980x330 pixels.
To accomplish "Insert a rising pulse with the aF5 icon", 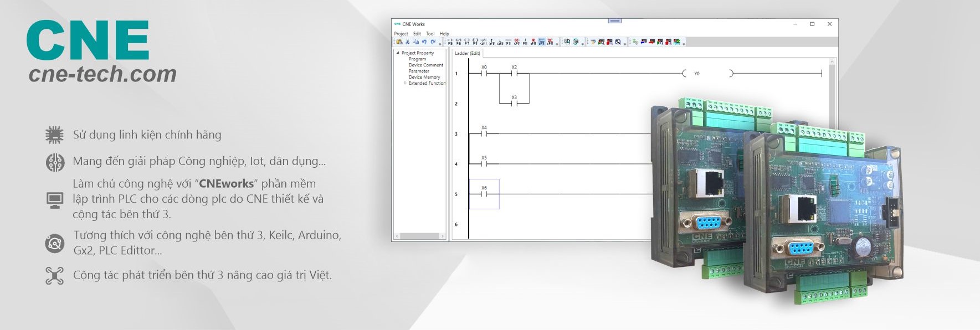I will coord(492,42).
